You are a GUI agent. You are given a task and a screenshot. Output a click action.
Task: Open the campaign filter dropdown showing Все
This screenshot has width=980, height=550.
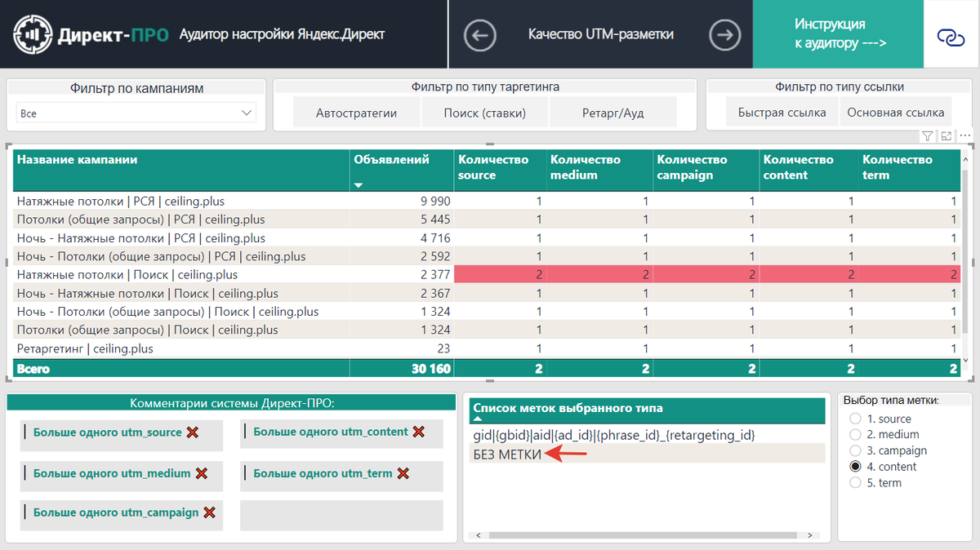[136, 113]
